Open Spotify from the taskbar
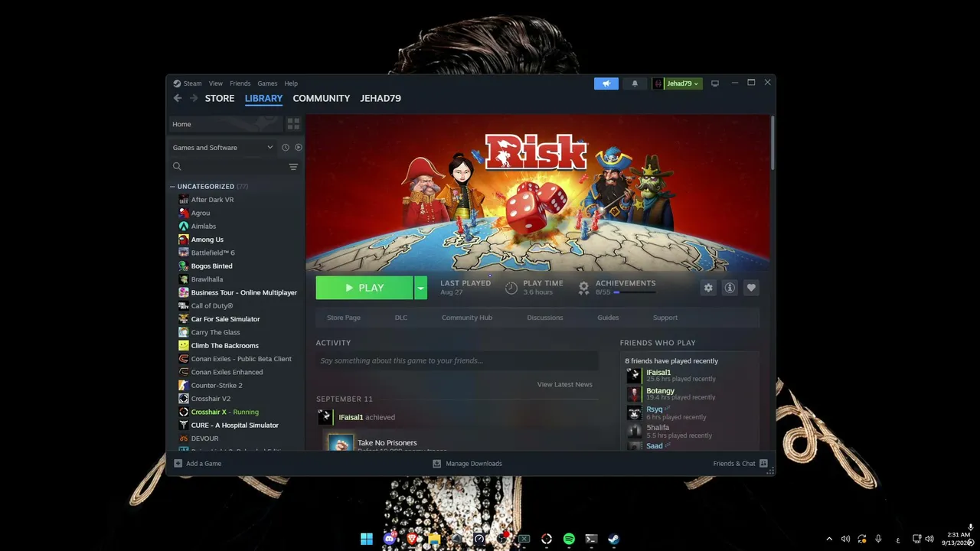This screenshot has width=980, height=551. 569,539
